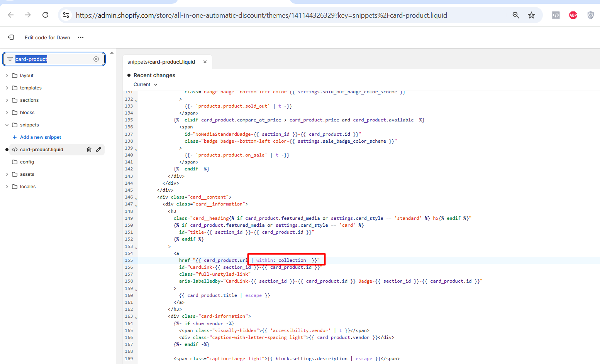The image size is (600, 364).
Task: Open the ABP Adblock Plus extension
Action: (x=573, y=15)
